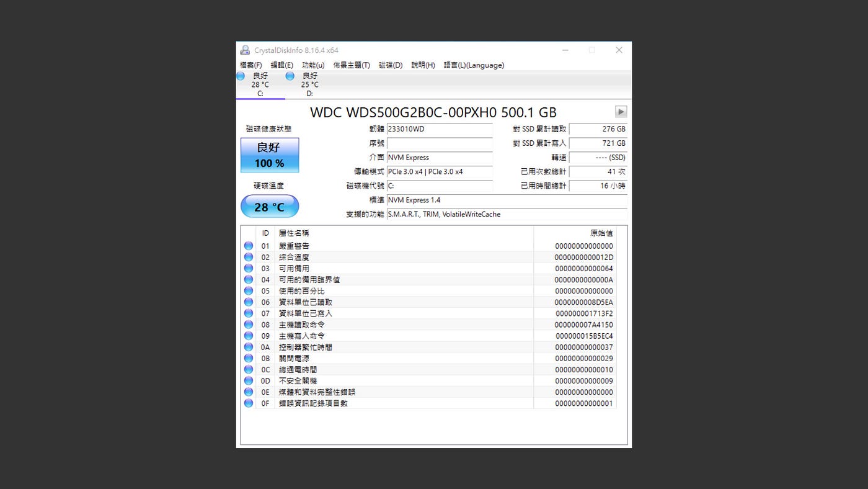
Task: Click the total writes value 721 GB
Action: coord(598,143)
